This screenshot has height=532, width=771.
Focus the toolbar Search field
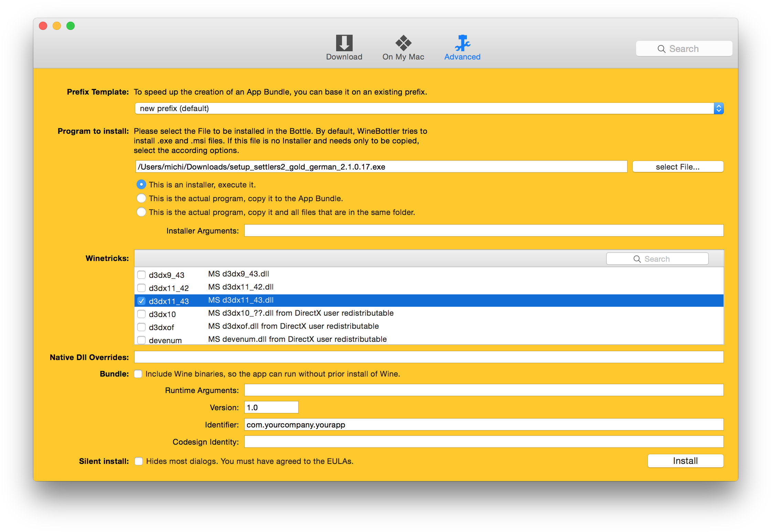pos(684,49)
